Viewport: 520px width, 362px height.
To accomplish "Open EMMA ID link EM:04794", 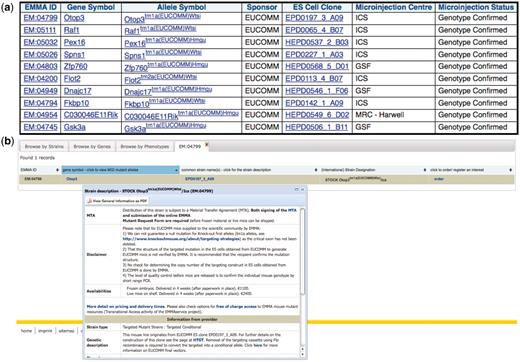I will pos(41,103).
